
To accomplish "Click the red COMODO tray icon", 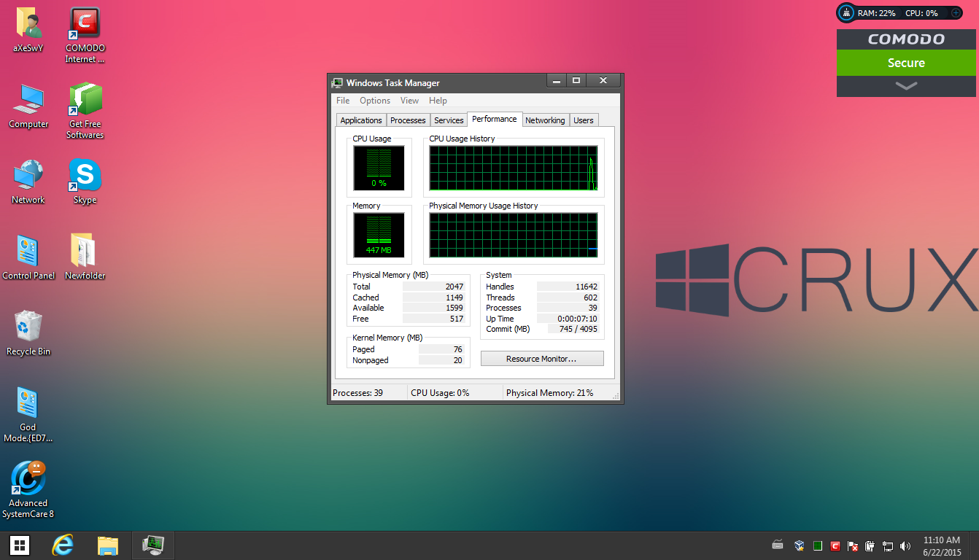I will point(835,545).
